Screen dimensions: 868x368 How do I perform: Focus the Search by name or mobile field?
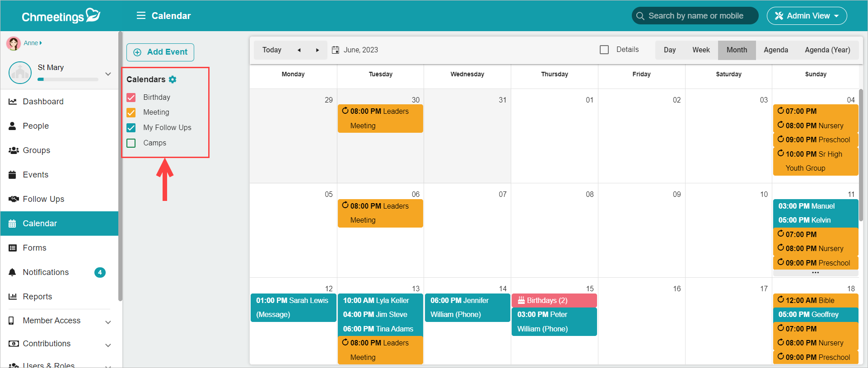tap(695, 16)
